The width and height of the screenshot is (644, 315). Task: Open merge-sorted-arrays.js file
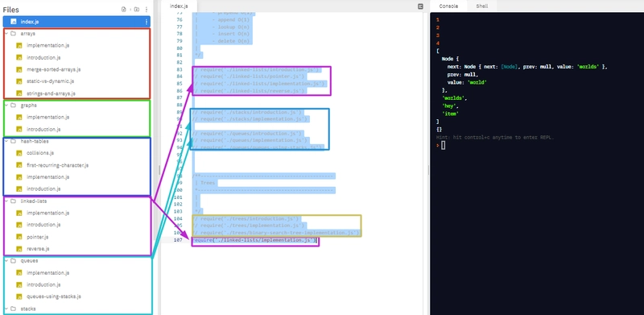tap(54, 69)
